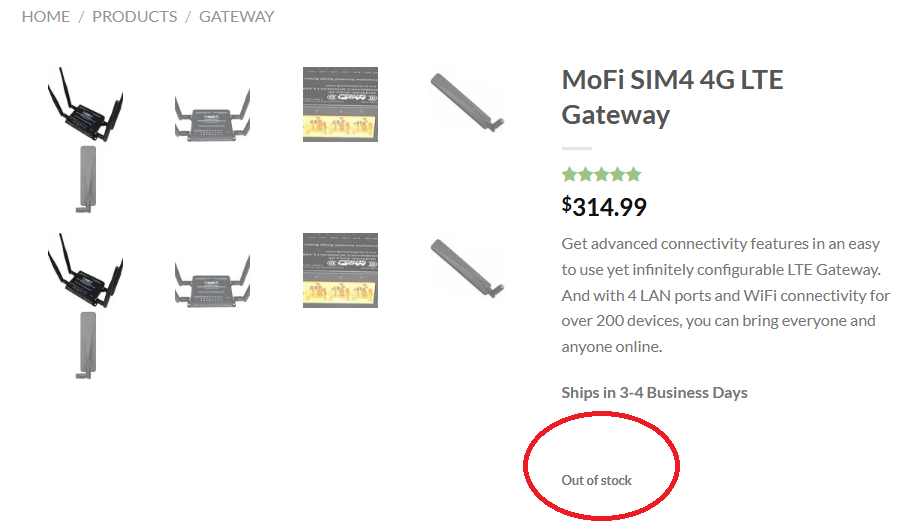Open the yellow label close-up thumbnail in second gallery
Screen dimensions: 917x526
pos(340,270)
